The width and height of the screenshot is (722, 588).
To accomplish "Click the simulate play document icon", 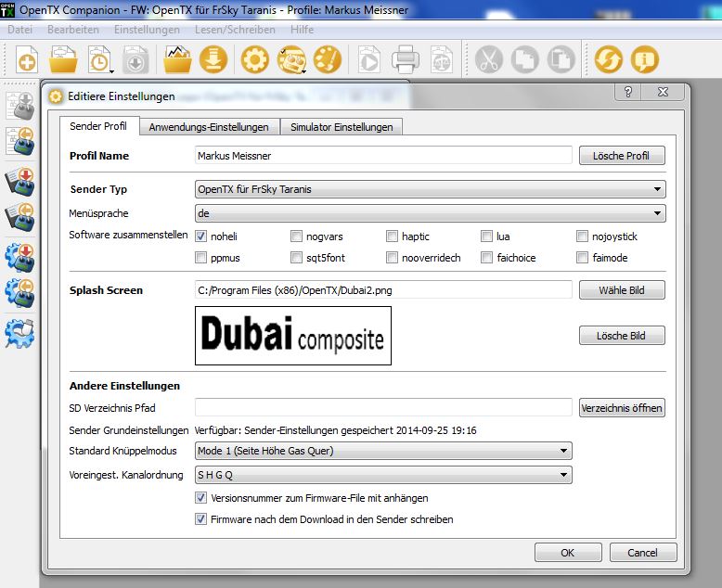I will [368, 59].
